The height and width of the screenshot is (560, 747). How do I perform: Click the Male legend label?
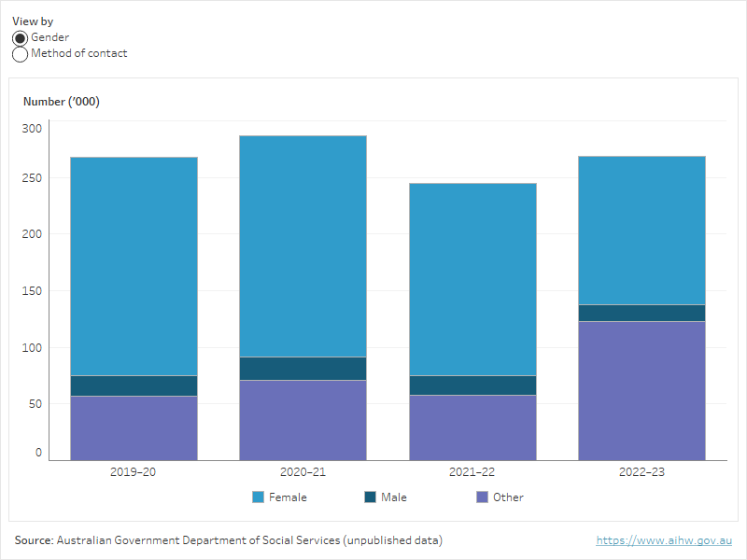[393, 497]
